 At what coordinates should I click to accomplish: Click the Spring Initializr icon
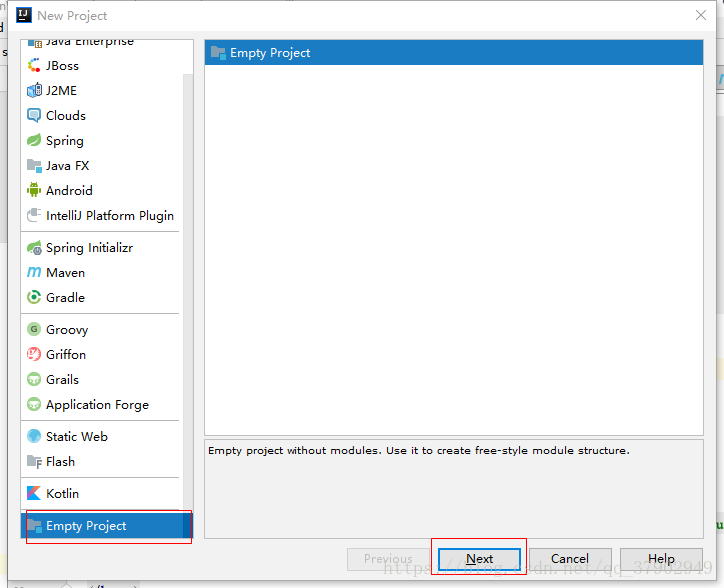(x=34, y=248)
